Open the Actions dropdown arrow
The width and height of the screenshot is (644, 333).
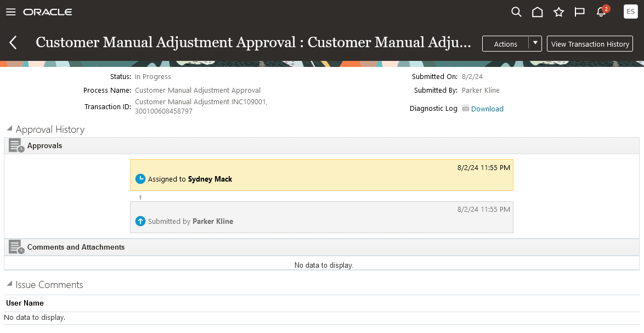[x=535, y=43]
